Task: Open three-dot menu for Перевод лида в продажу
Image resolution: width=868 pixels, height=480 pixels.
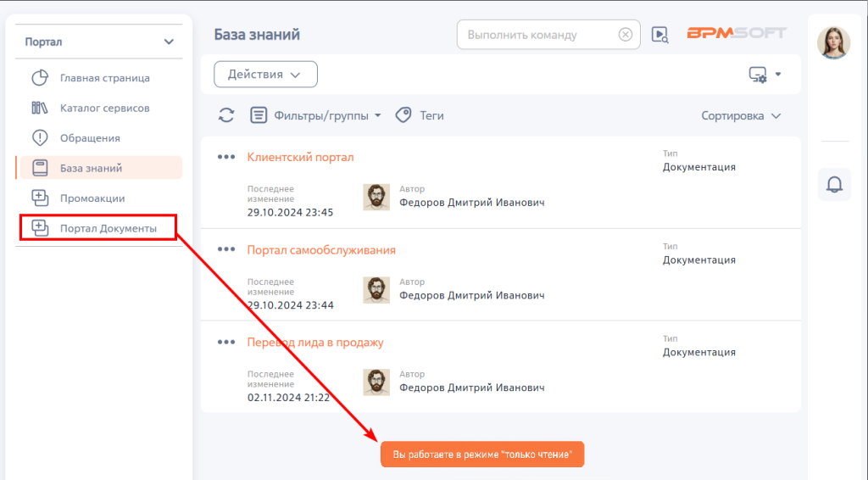Action: 225,342
